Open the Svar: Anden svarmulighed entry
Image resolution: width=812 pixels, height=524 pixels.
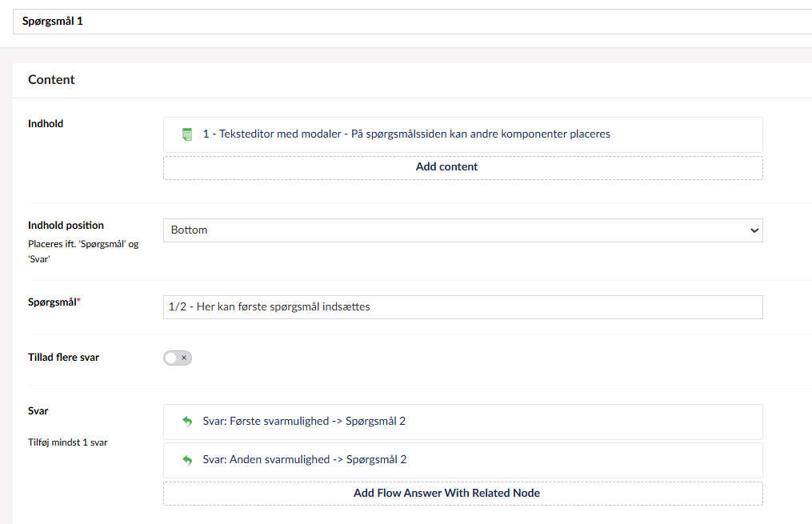304,460
